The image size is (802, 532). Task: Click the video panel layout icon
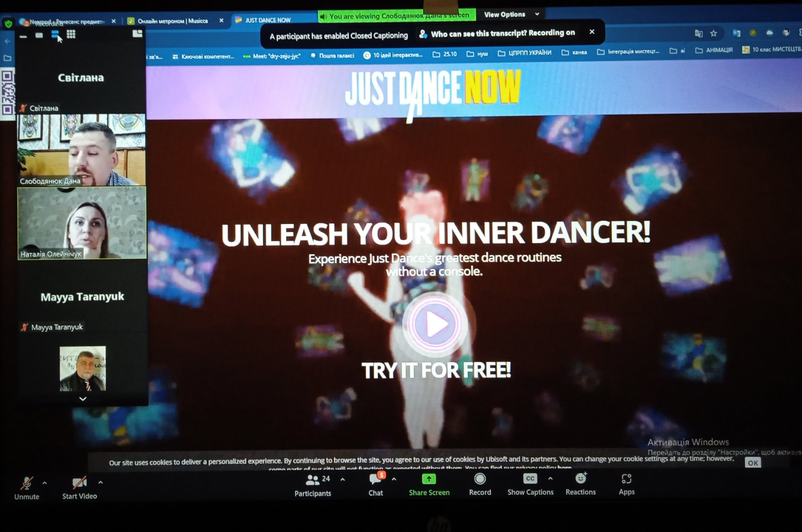click(x=137, y=34)
